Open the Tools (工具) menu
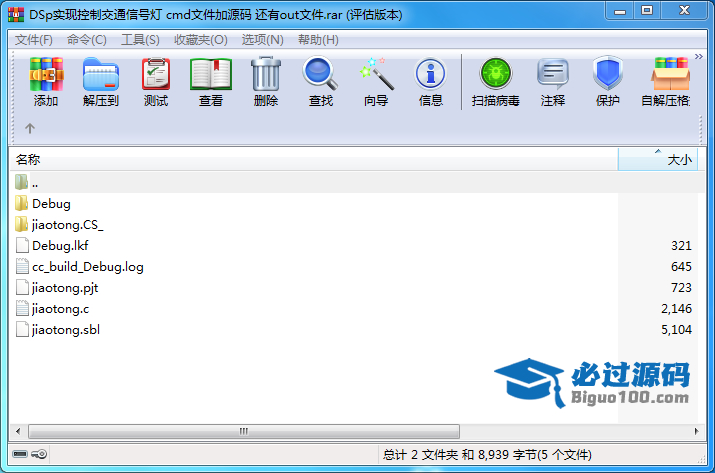 (140, 40)
